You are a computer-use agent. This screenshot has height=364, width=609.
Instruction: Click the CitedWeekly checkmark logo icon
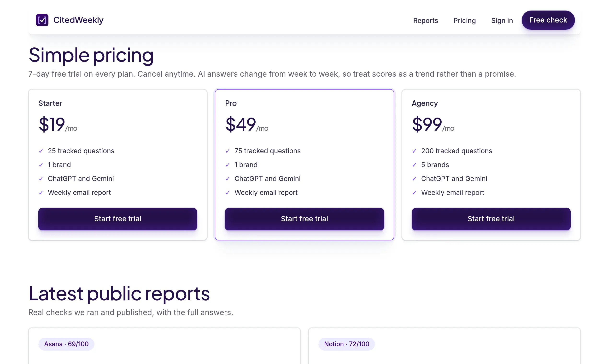(x=42, y=20)
